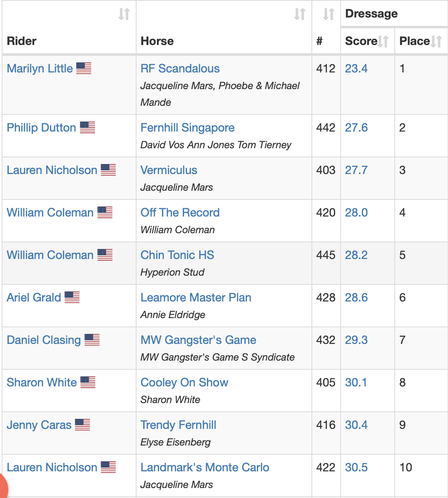The height and width of the screenshot is (498, 448).
Task: Open Daniel Clasing rider profile
Action: (x=44, y=340)
